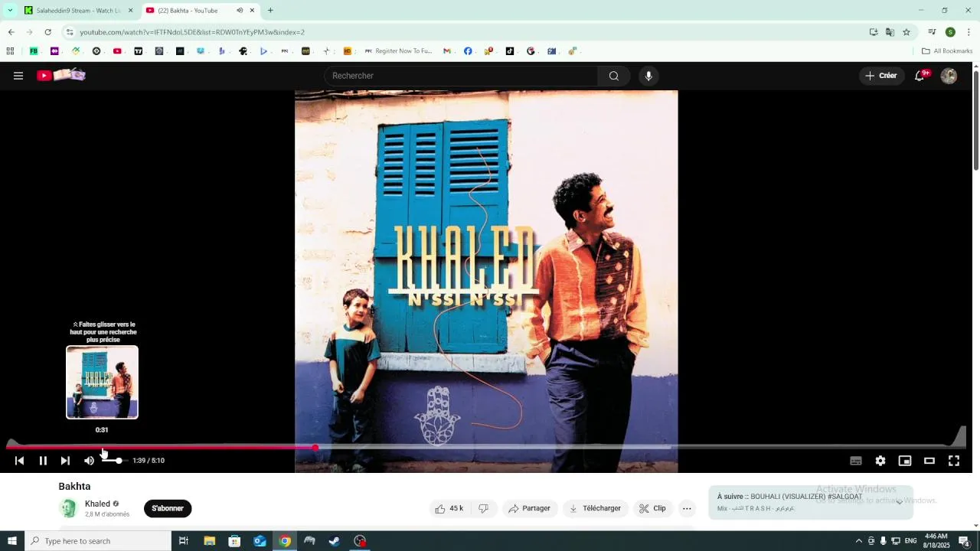This screenshot has width=980, height=551.
Task: Open the All Bookmarks folder
Action: [x=947, y=51]
